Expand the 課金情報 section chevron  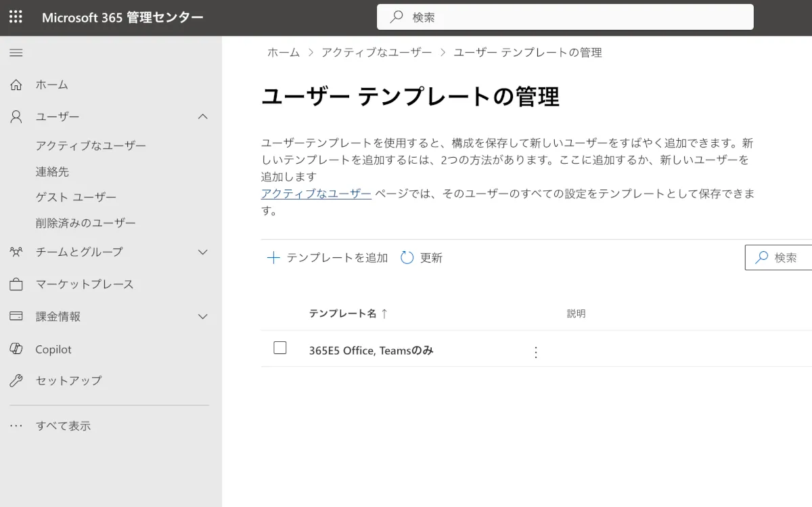pyautogui.click(x=202, y=316)
